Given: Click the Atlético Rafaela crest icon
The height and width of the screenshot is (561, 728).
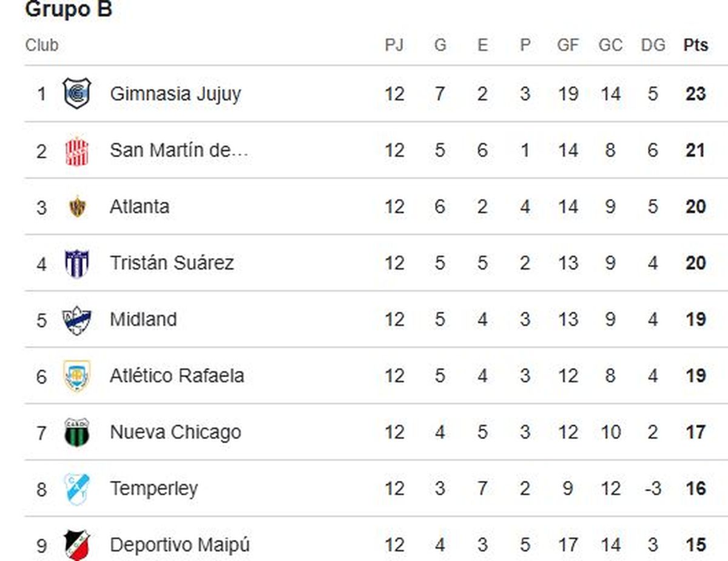Looking at the screenshot, I should (x=77, y=376).
